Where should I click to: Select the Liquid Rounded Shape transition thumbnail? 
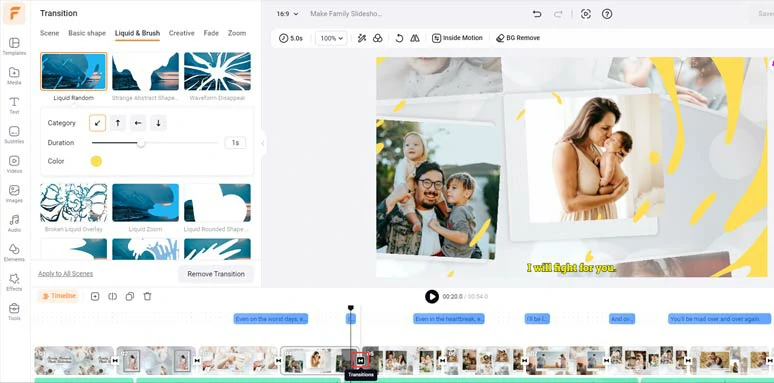click(217, 203)
